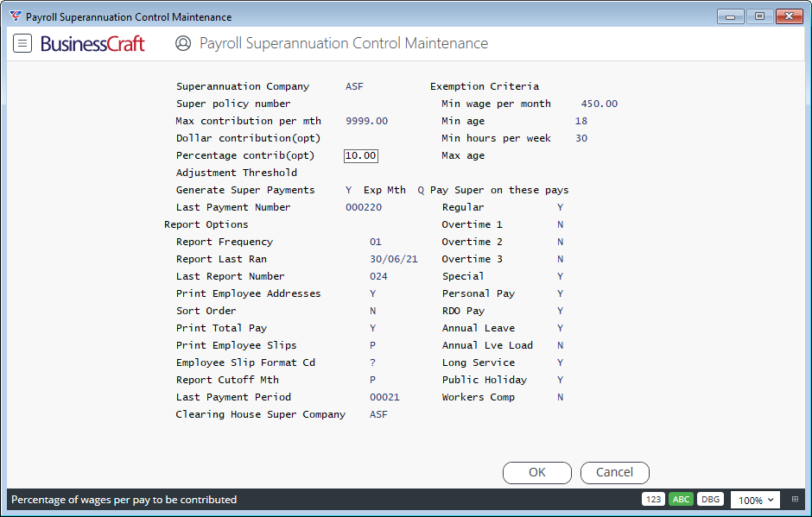812x517 pixels.
Task: Toggle the 123 numeric mode indicator
Action: [x=654, y=500]
